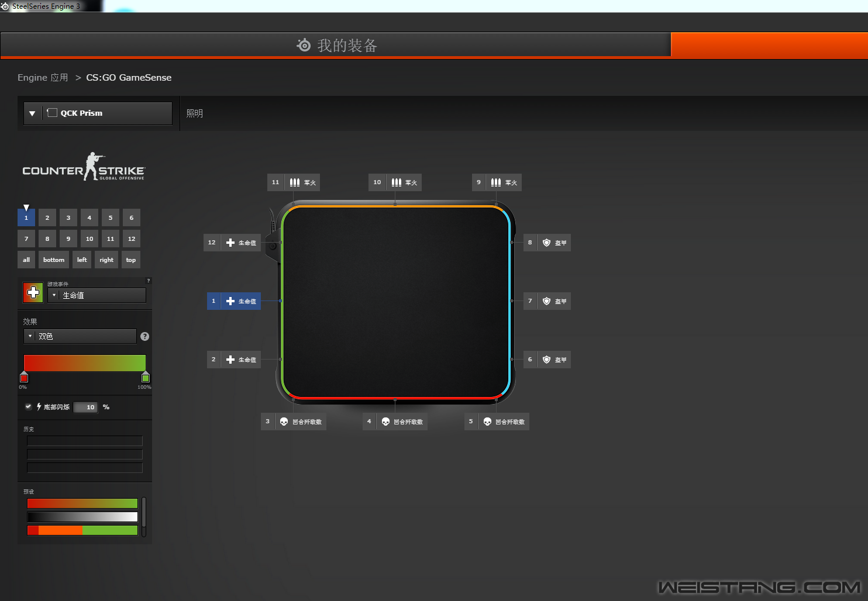Toggle the 底部闪烁 checkbox
868x601 pixels.
pos(28,406)
